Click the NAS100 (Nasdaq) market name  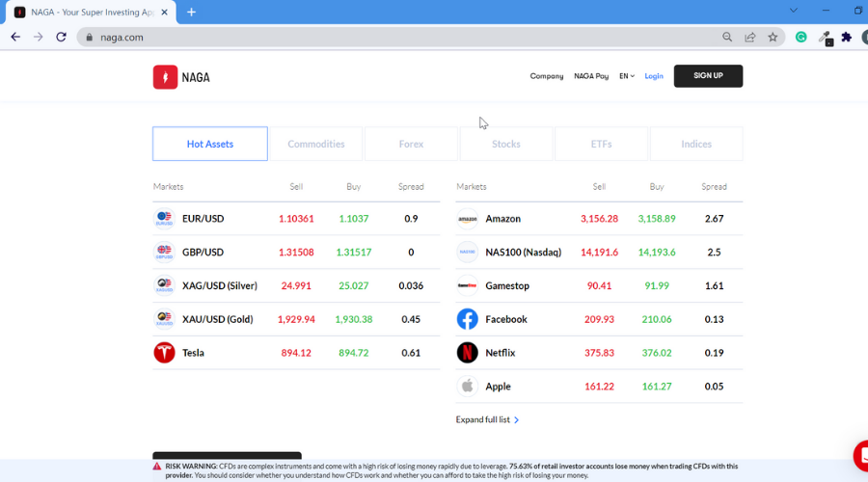coord(523,252)
